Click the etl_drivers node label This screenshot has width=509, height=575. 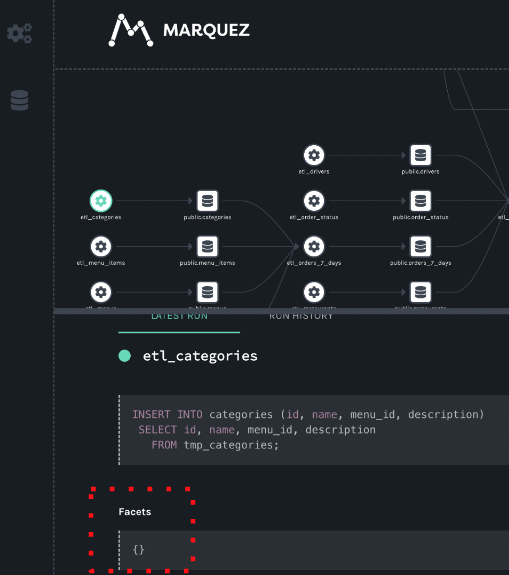[314, 171]
